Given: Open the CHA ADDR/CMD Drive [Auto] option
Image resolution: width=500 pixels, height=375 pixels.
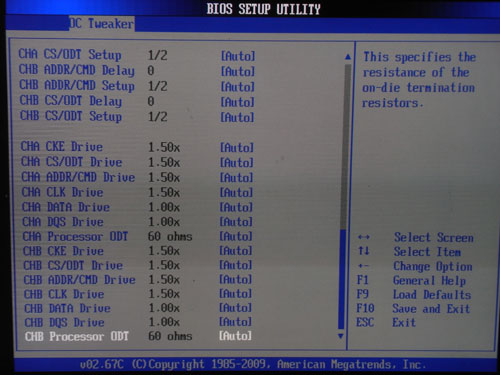Looking at the screenshot, I should (x=236, y=178).
